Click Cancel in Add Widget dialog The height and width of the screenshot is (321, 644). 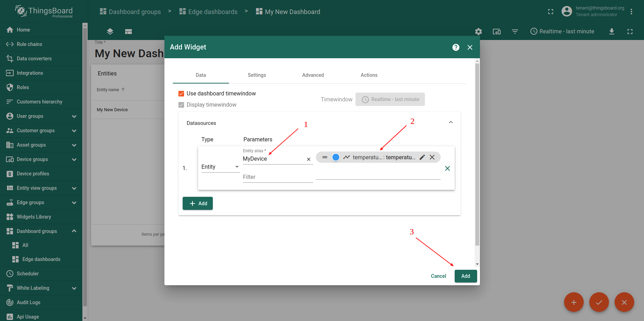coord(439,276)
